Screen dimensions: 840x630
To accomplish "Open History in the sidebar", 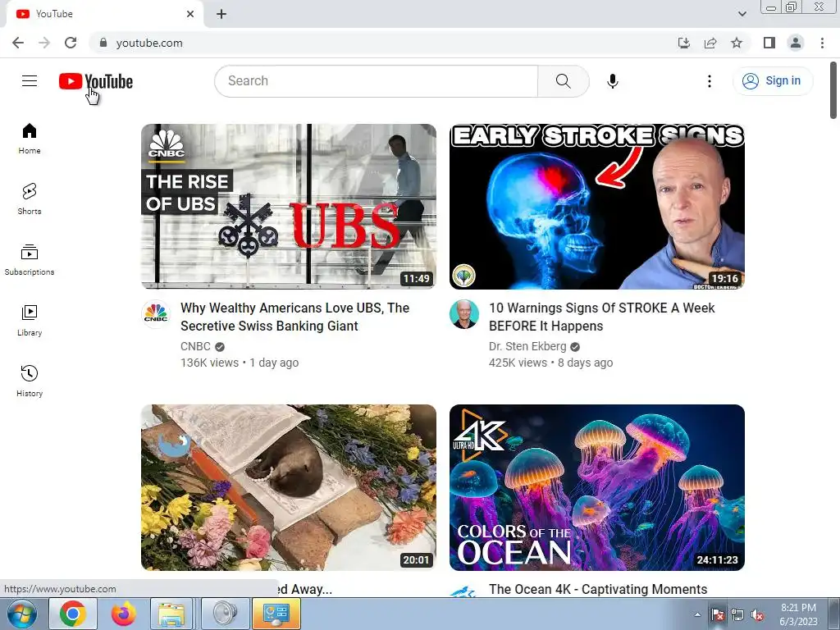I will (x=30, y=381).
